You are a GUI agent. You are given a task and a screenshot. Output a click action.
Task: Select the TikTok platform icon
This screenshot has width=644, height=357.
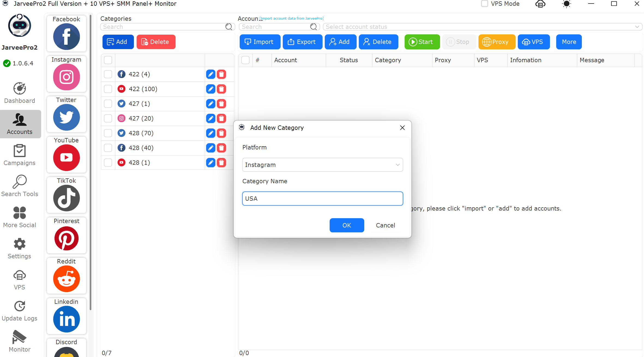pos(67,198)
